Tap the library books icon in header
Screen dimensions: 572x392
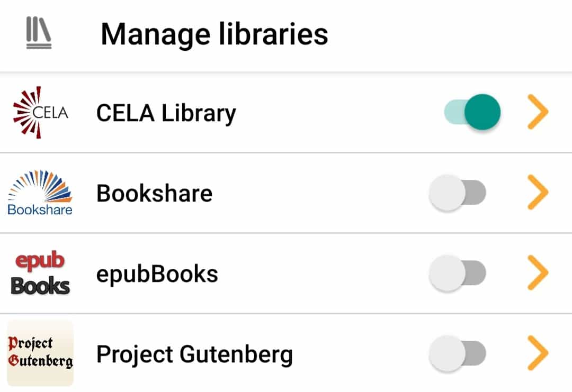[x=39, y=33]
